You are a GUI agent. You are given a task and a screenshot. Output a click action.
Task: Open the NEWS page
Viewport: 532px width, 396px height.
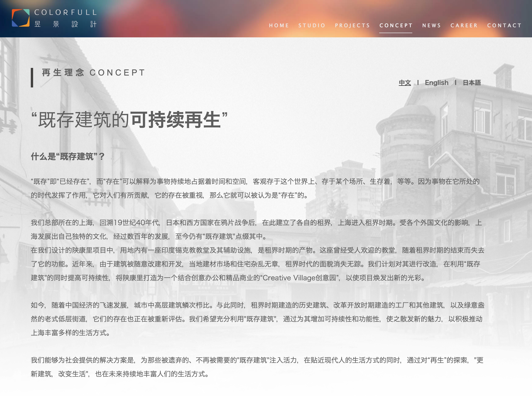point(432,25)
